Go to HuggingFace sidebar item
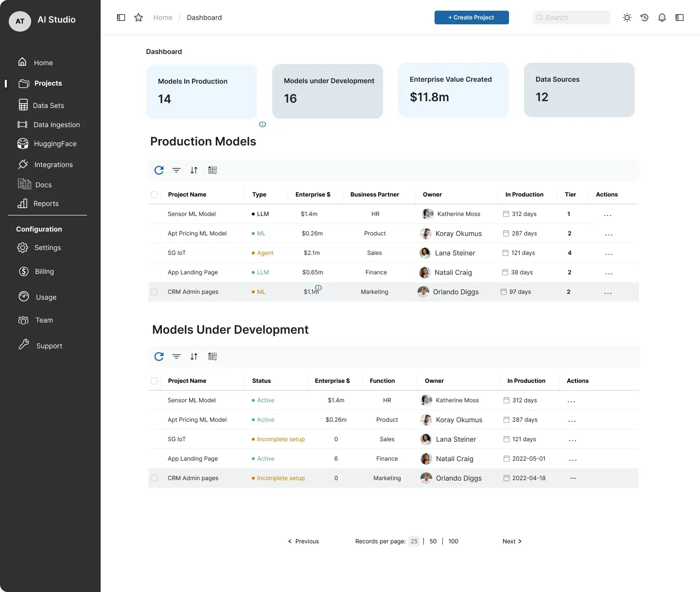 click(55, 144)
